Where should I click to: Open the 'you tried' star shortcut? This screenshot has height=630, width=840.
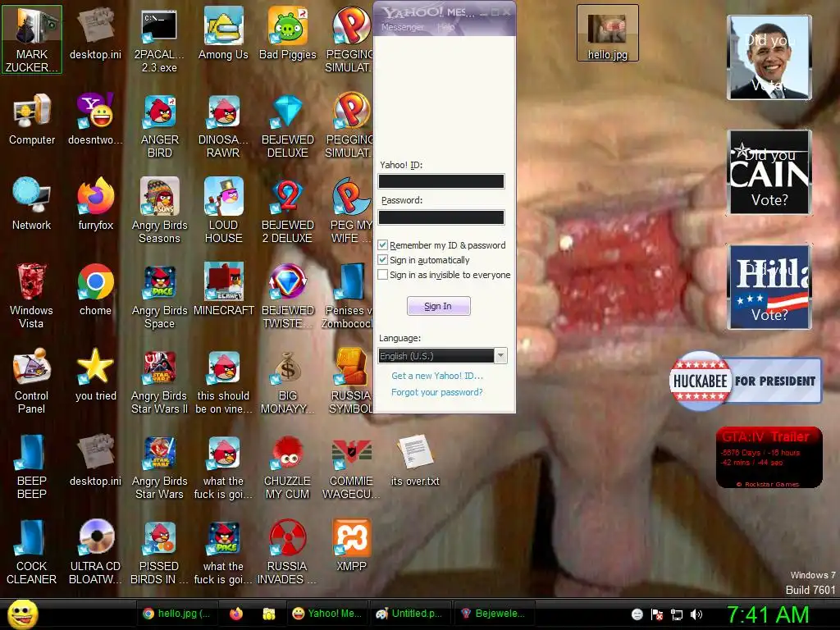coord(95,375)
